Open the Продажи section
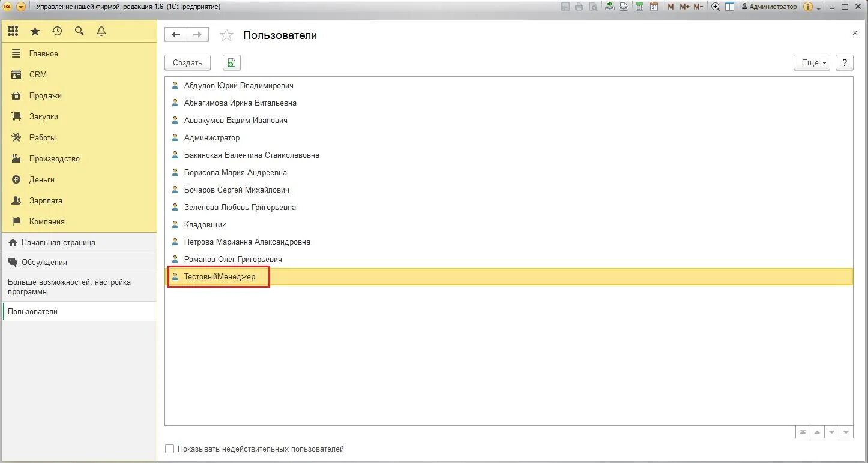Viewport: 868px width, 463px height. click(x=79, y=95)
